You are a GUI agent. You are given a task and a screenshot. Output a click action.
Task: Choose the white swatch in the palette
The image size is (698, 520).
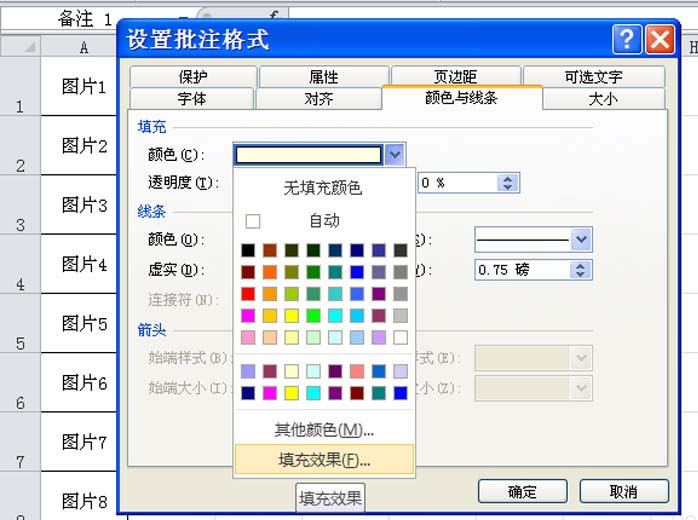[400, 337]
